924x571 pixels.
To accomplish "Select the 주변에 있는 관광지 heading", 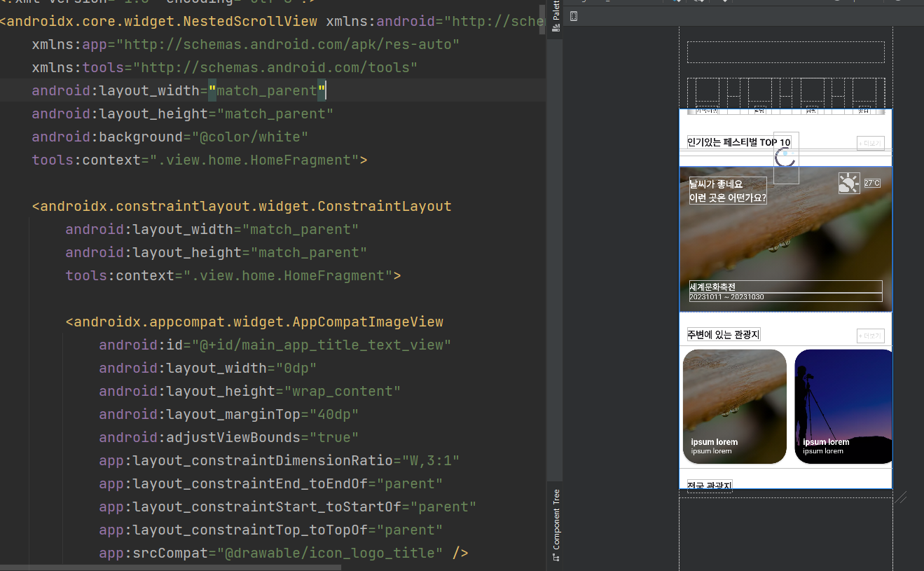I will [x=724, y=335].
